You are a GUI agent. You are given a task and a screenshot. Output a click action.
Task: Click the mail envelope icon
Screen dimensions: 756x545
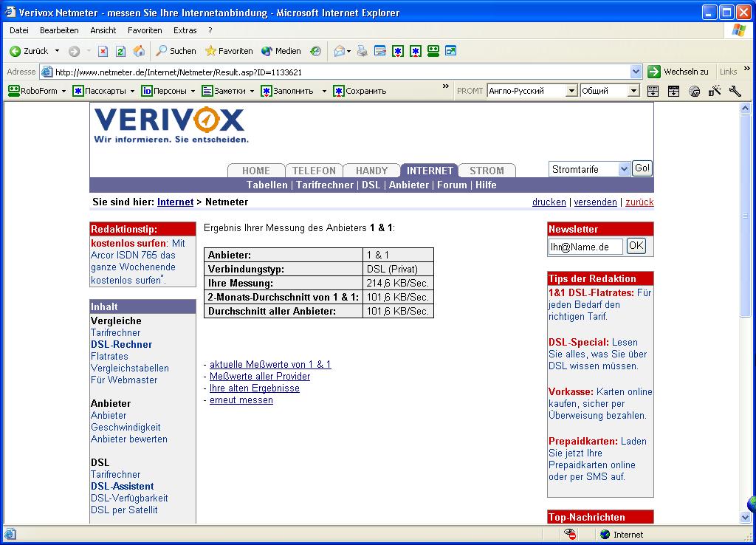point(340,51)
